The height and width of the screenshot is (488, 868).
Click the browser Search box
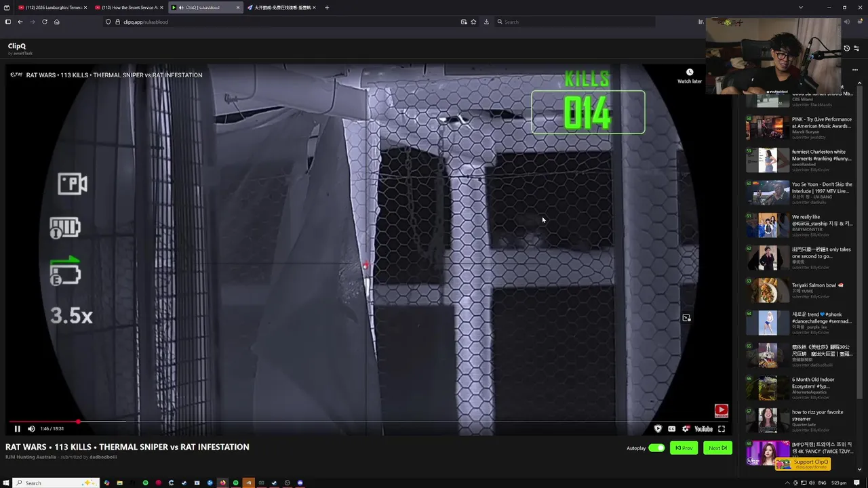575,22
